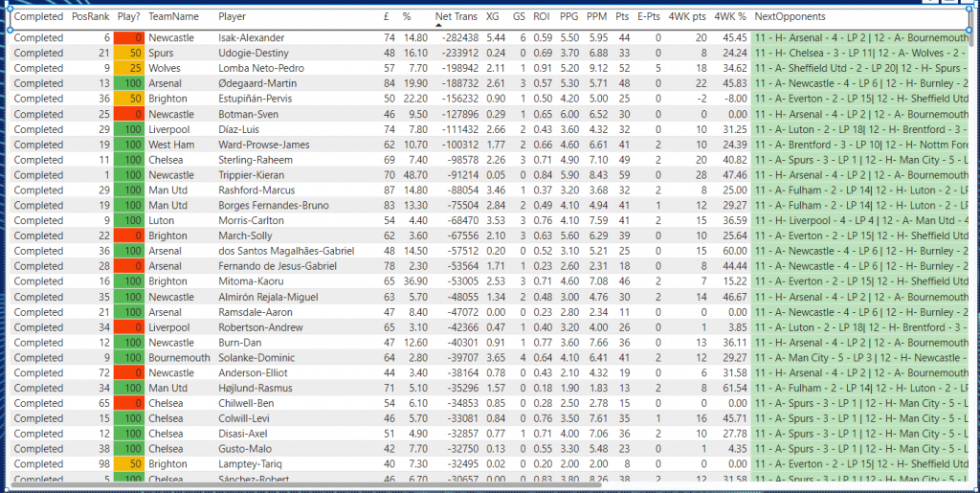Viewport: 980px width, 493px height.
Task: Select the Trippier-Kieran player cell
Action: pyautogui.click(x=252, y=175)
